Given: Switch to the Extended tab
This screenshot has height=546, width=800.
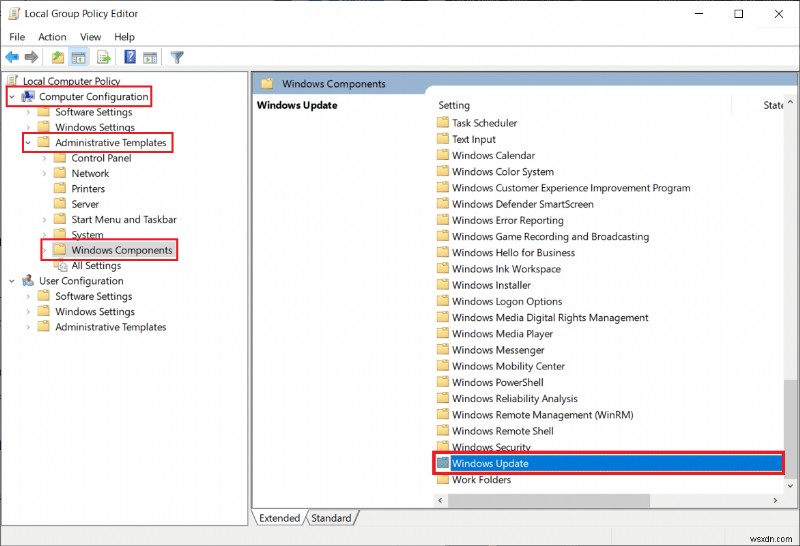Looking at the screenshot, I should (x=279, y=518).
